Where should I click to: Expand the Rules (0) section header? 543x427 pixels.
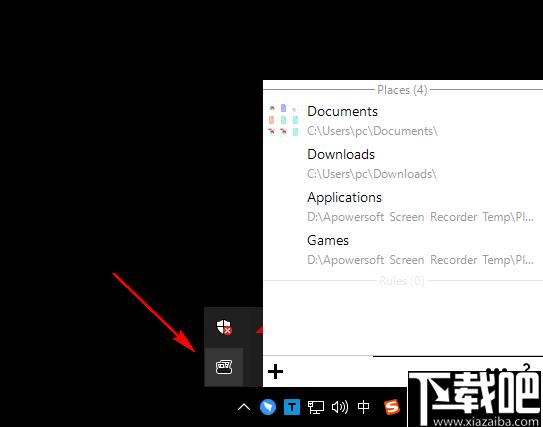click(x=402, y=281)
